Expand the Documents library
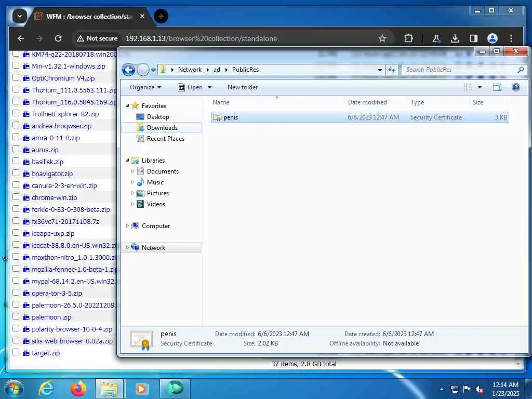 click(x=132, y=171)
